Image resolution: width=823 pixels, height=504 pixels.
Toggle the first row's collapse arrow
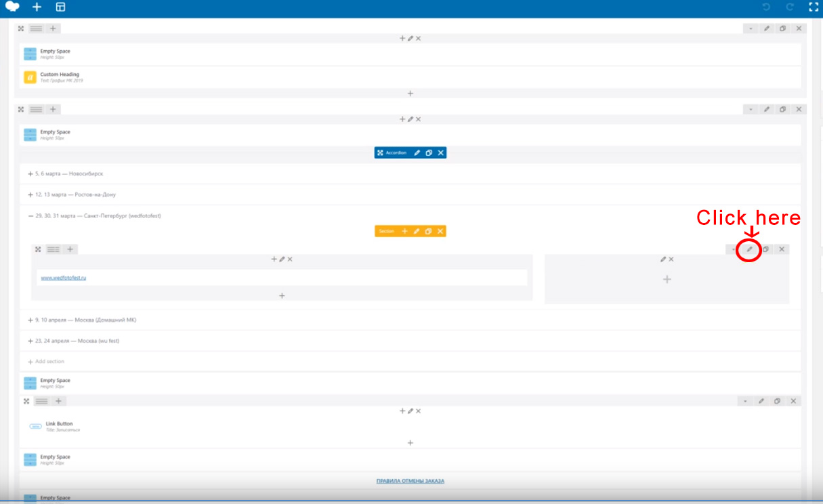(x=750, y=28)
